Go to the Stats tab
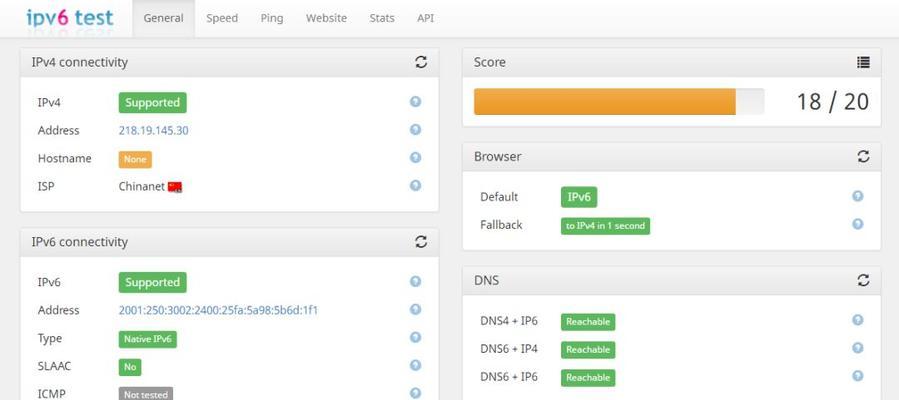The image size is (899, 400). point(382,18)
